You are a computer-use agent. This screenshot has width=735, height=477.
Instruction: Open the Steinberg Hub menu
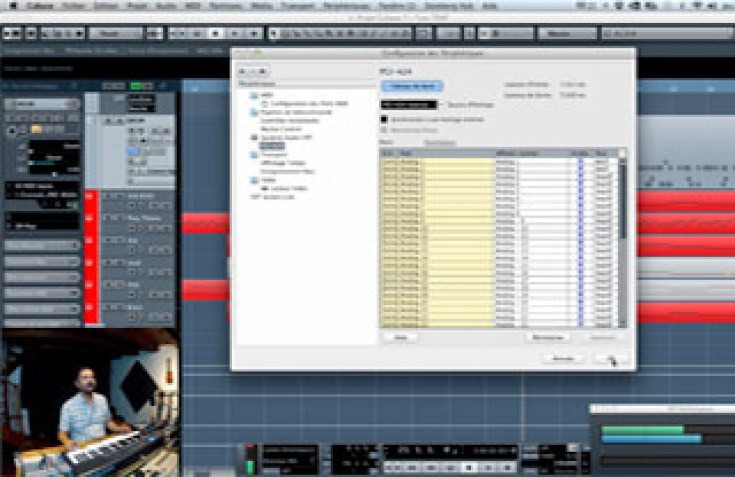pyautogui.click(x=448, y=6)
